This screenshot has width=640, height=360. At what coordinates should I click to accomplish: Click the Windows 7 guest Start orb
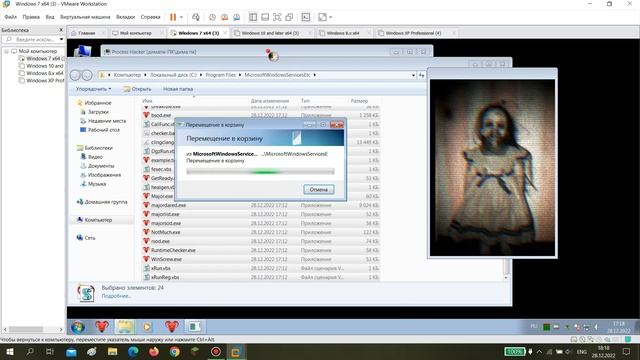click(78, 327)
